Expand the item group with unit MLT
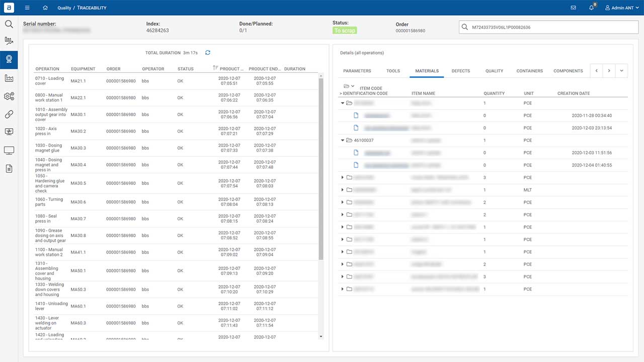 [x=343, y=190]
